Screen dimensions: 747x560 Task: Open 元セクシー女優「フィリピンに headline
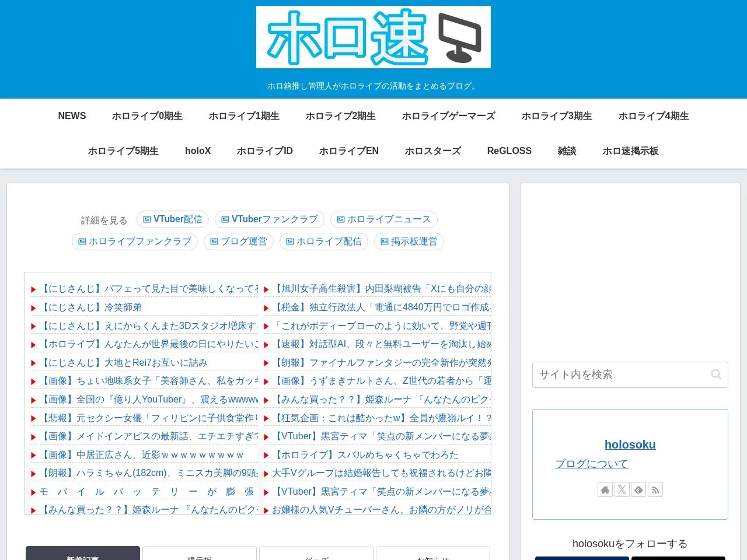tap(149, 418)
